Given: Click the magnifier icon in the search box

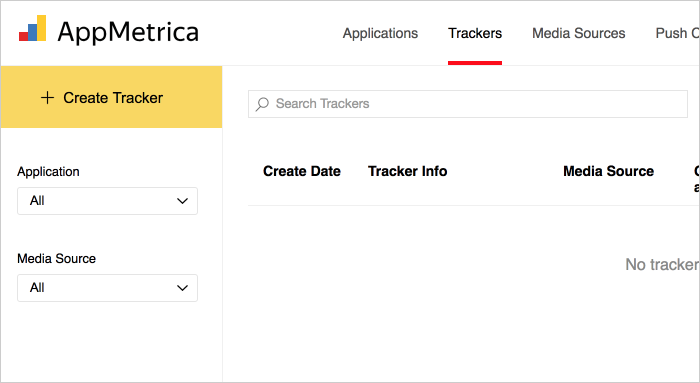Looking at the screenshot, I should pyautogui.click(x=262, y=104).
